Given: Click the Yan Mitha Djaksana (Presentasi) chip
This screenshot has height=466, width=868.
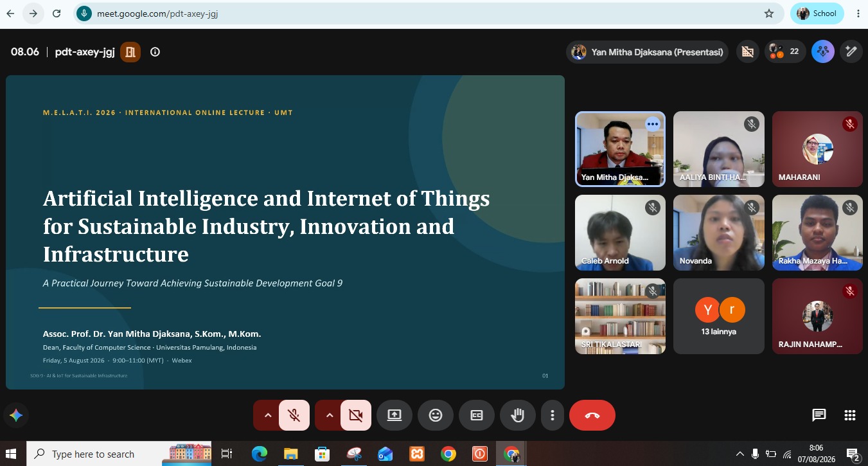Looking at the screenshot, I should click(x=647, y=52).
